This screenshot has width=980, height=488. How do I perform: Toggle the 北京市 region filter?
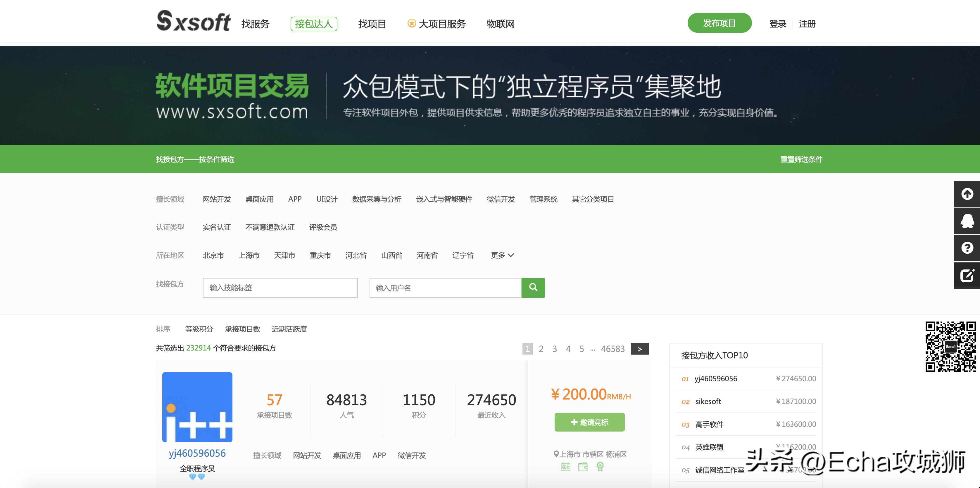click(214, 255)
